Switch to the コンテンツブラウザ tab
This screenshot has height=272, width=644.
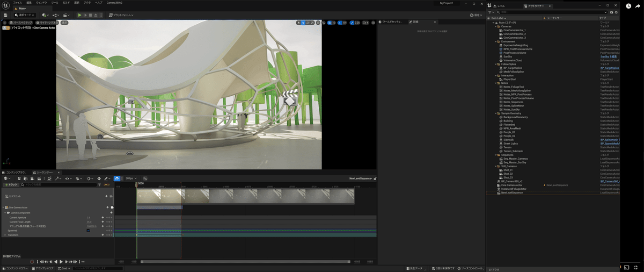point(14,172)
